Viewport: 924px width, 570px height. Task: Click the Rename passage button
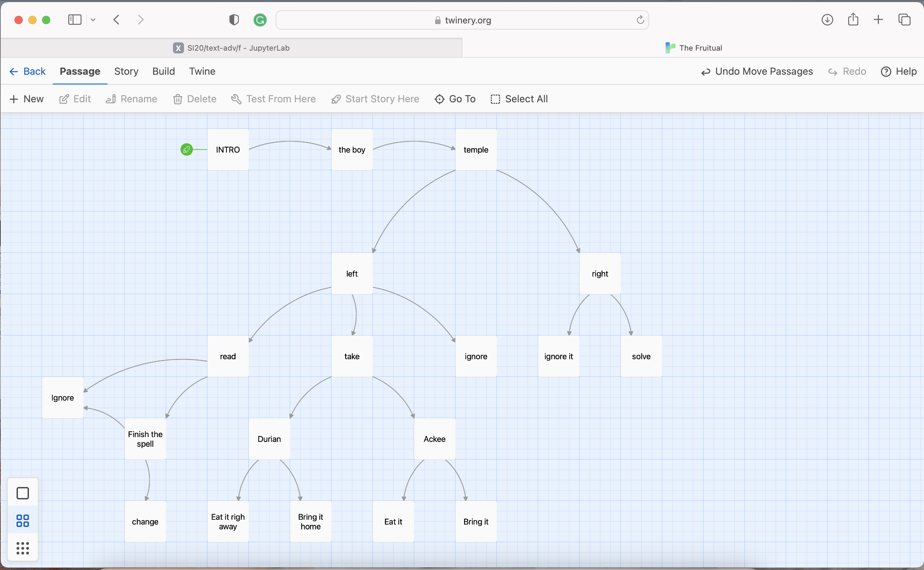[131, 99]
